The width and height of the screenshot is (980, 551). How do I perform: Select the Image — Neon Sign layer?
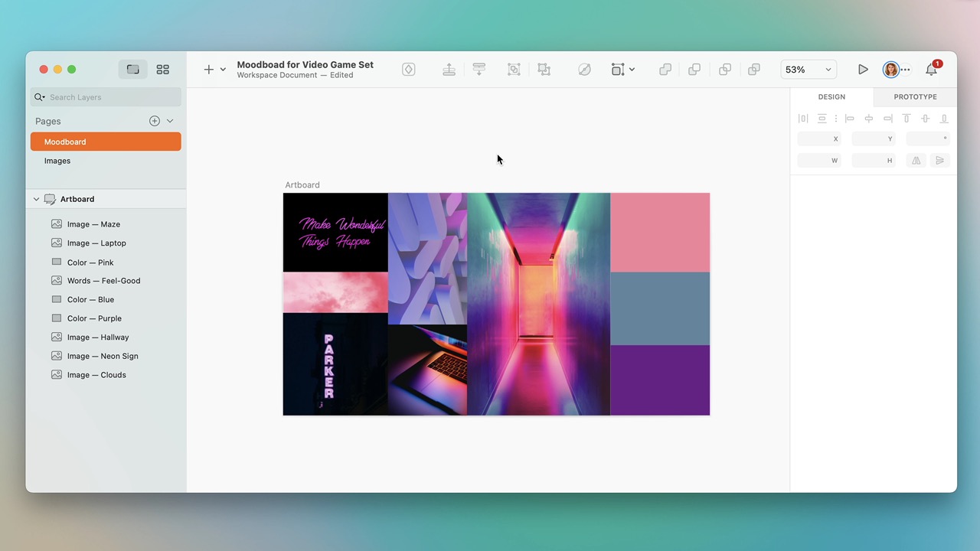[106, 356]
